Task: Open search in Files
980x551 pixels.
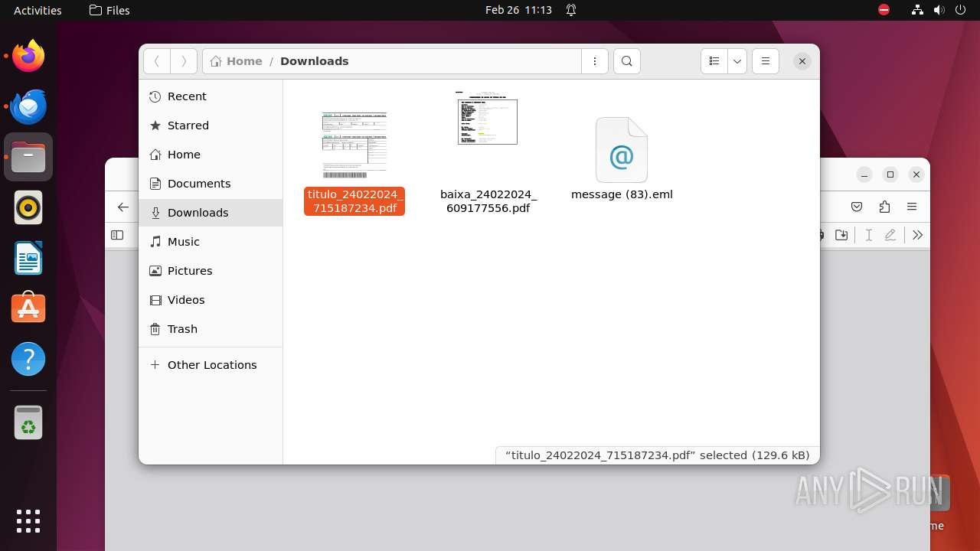Action: click(627, 61)
